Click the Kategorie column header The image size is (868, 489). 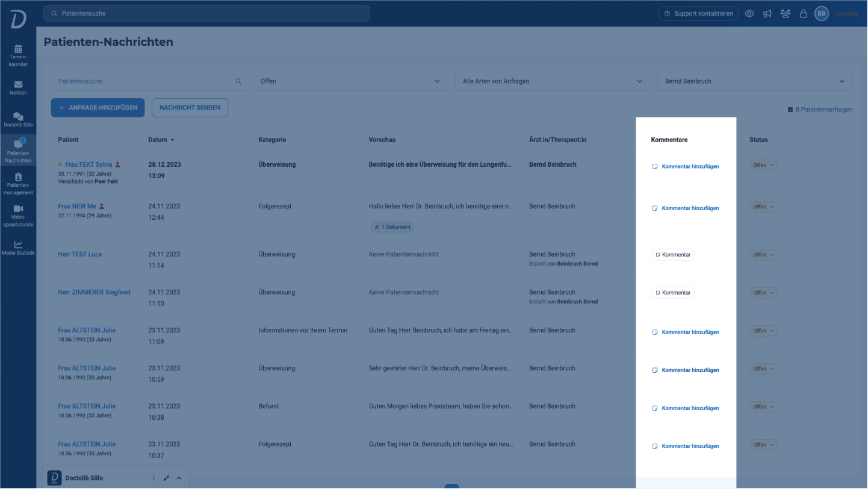272,140
